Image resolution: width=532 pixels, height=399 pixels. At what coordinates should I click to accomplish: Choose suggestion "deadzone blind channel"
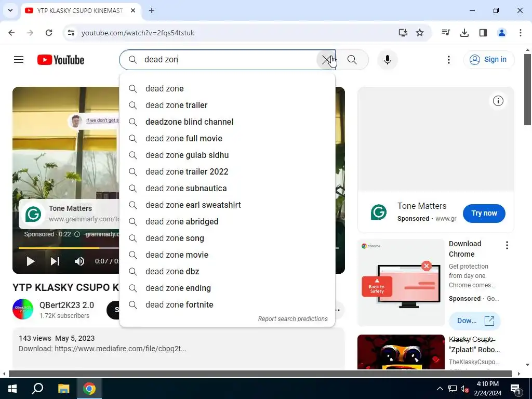pyautogui.click(x=228, y=122)
